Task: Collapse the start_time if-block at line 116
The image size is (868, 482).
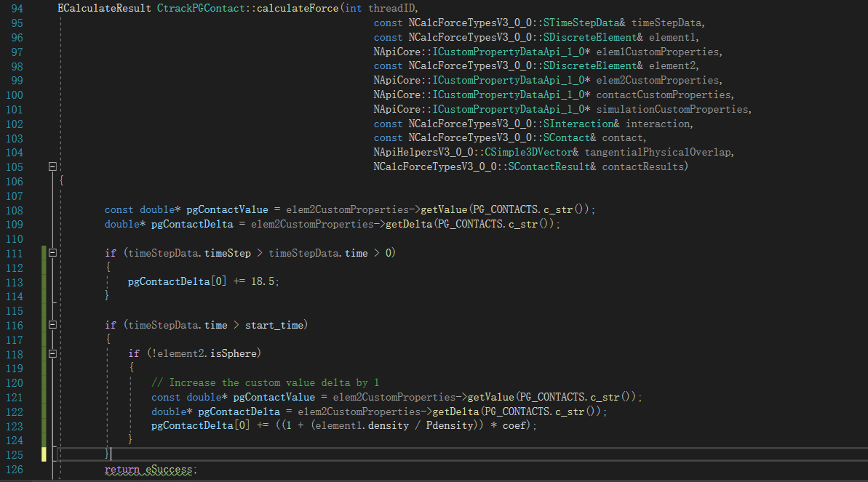Action: 52,325
